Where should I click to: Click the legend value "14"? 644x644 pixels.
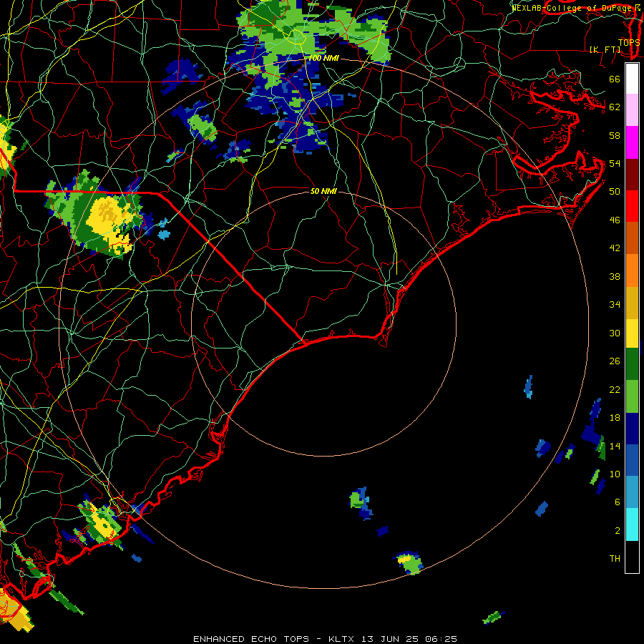(615, 446)
